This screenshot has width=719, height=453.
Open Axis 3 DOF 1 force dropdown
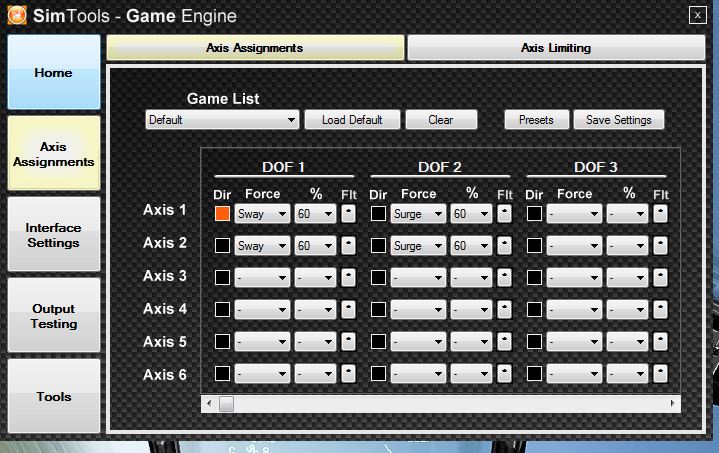(262, 277)
